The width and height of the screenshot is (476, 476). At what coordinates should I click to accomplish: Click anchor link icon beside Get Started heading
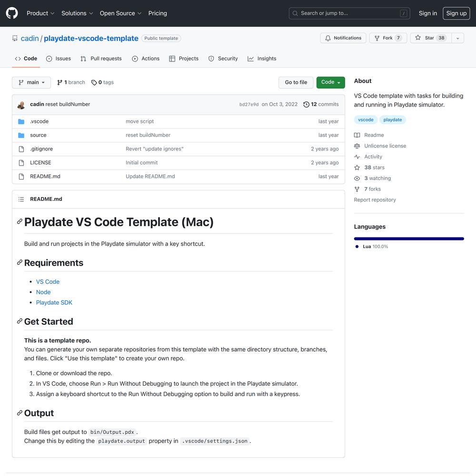tap(20, 321)
